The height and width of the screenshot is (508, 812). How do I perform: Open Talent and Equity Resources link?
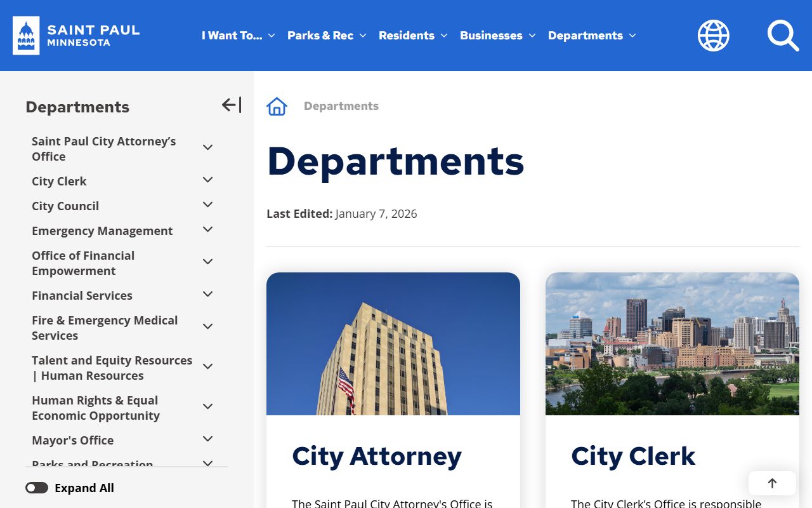tap(112, 368)
